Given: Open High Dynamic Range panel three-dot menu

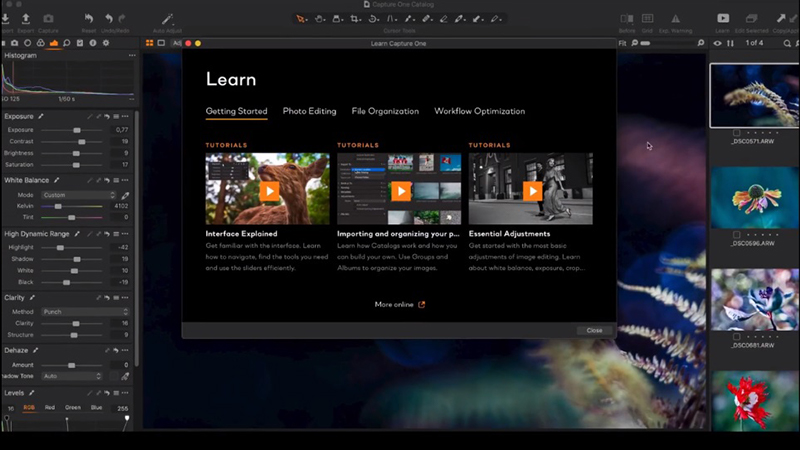Looking at the screenshot, I should click(125, 234).
